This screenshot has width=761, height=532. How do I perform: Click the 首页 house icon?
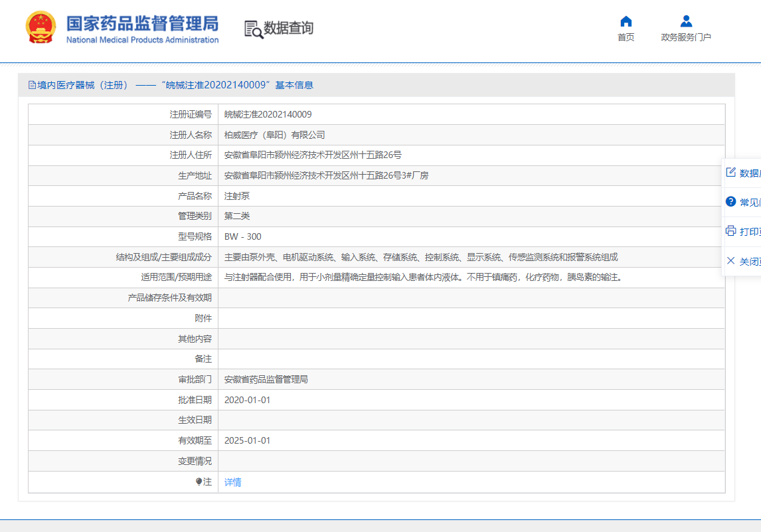coord(626,21)
